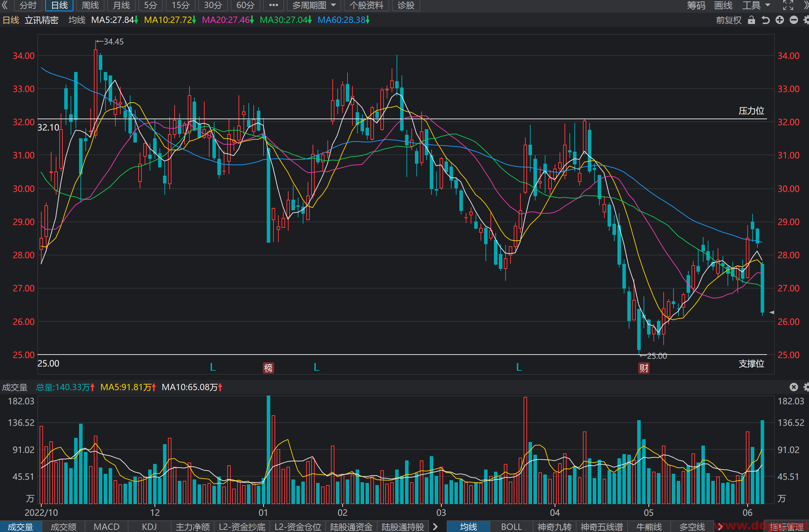
Task: Open volume panel settings gear
Action: click(x=806, y=387)
